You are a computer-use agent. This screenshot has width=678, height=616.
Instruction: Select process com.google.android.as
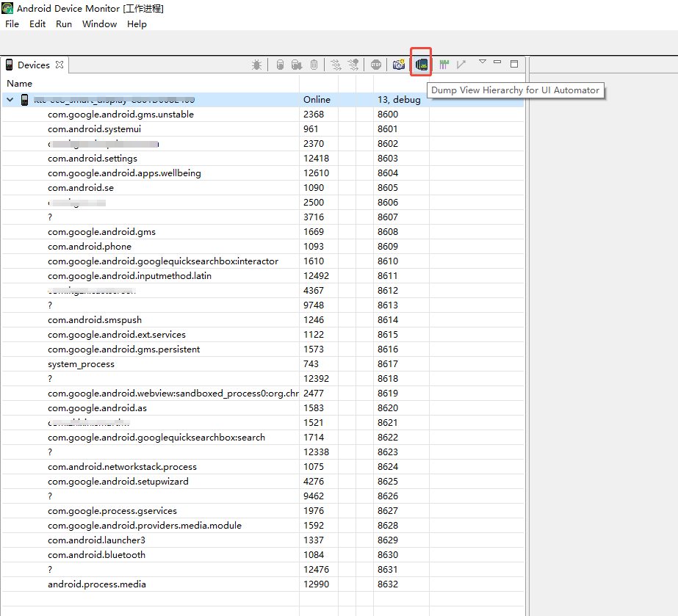click(x=97, y=408)
